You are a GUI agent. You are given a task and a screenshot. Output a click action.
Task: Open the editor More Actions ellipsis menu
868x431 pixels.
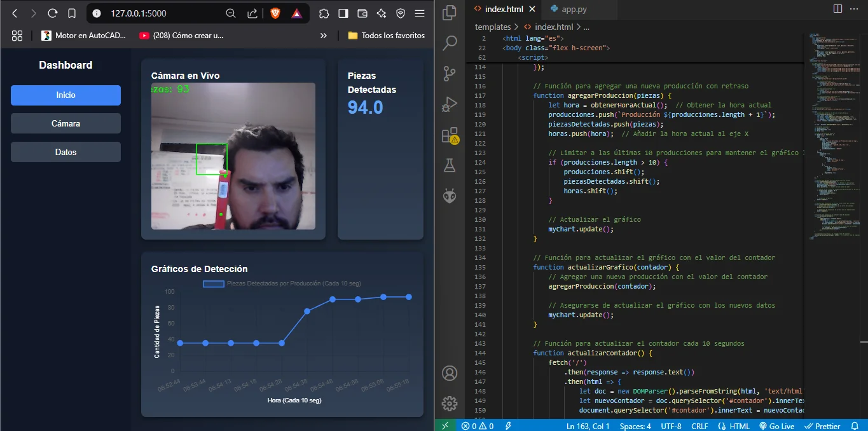coord(855,9)
